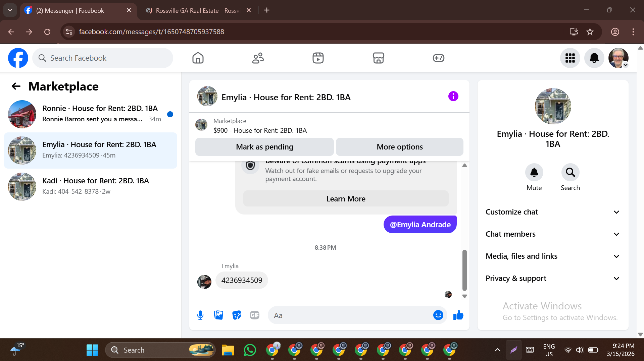Show hidden system tray icons
This screenshot has width=644, height=361.
point(497,350)
